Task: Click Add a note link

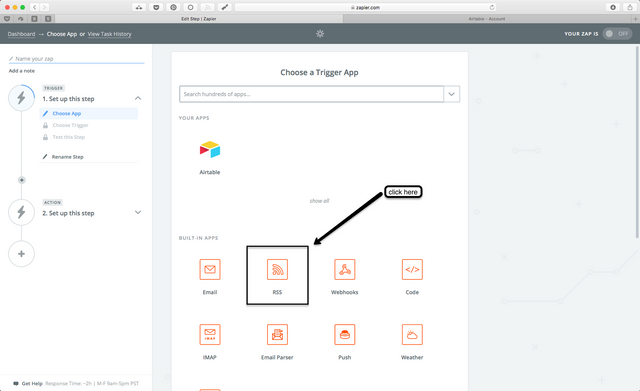Action: (x=22, y=71)
